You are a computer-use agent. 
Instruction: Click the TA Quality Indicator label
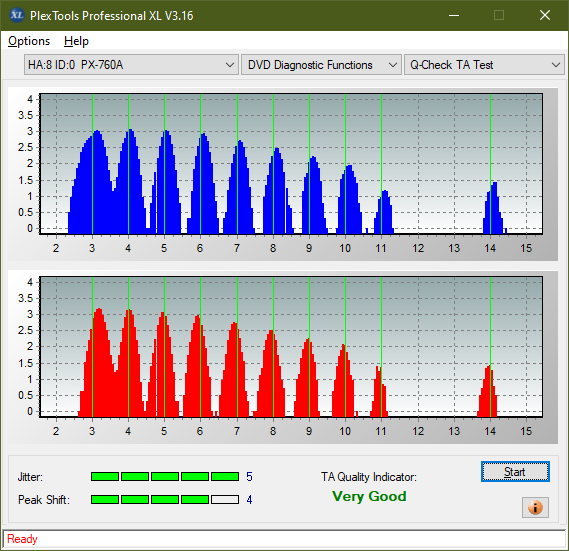pyautogui.click(x=369, y=477)
